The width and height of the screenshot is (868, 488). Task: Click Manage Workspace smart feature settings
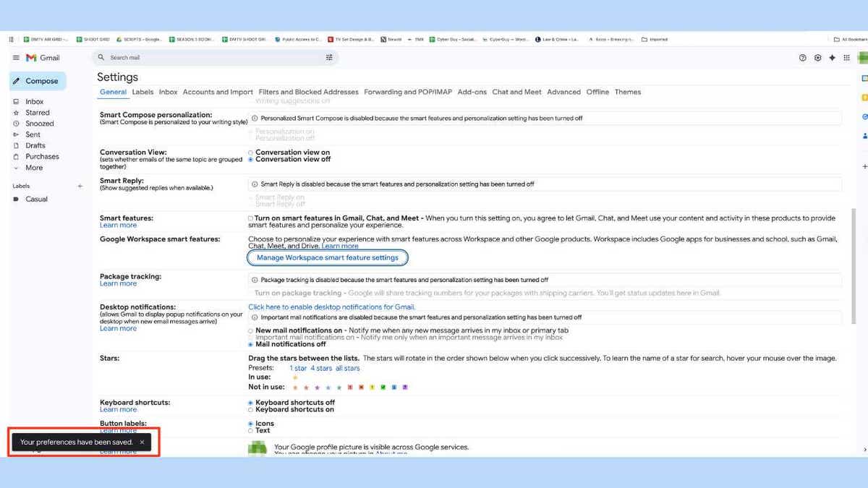[x=328, y=257]
